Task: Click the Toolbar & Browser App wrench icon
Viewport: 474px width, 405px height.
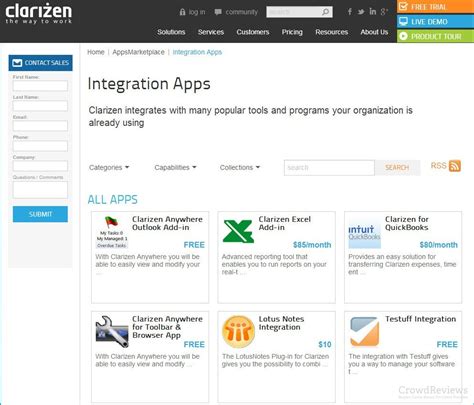Action: point(112,331)
